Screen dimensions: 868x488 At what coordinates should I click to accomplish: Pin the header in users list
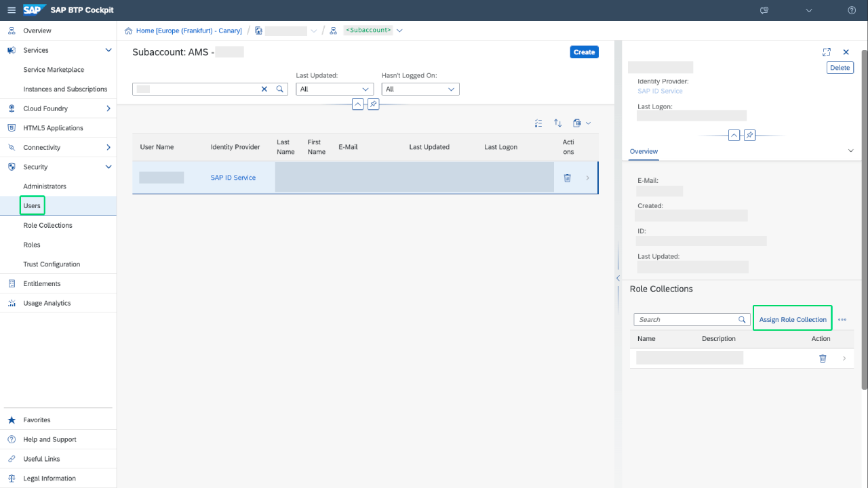(x=373, y=104)
